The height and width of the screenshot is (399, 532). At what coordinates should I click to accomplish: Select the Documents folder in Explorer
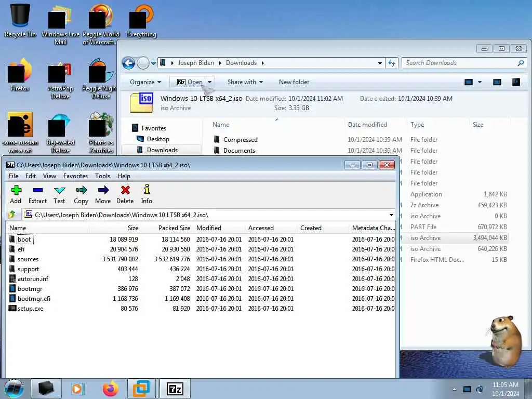click(x=239, y=151)
